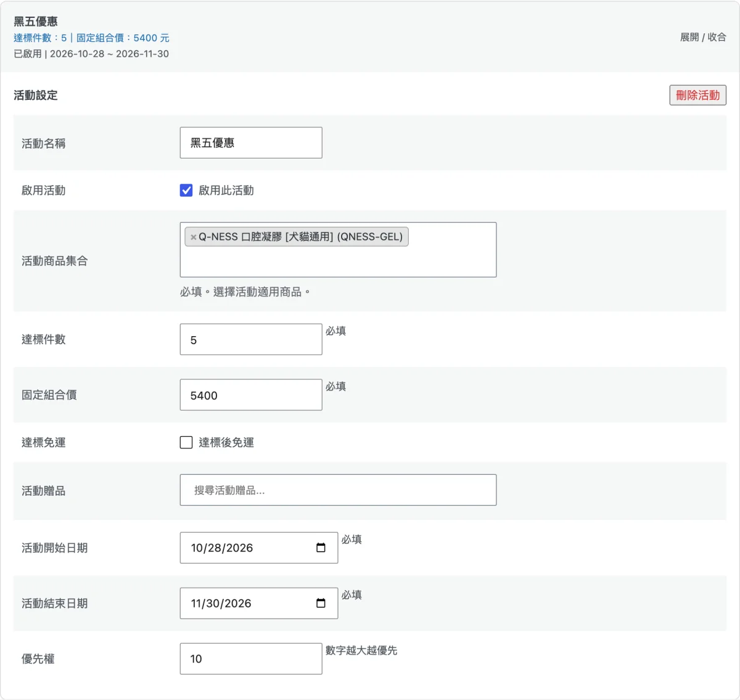This screenshot has height=700, width=740.
Task: Click the 搜尋活動贈品 search field
Action: [x=338, y=490]
